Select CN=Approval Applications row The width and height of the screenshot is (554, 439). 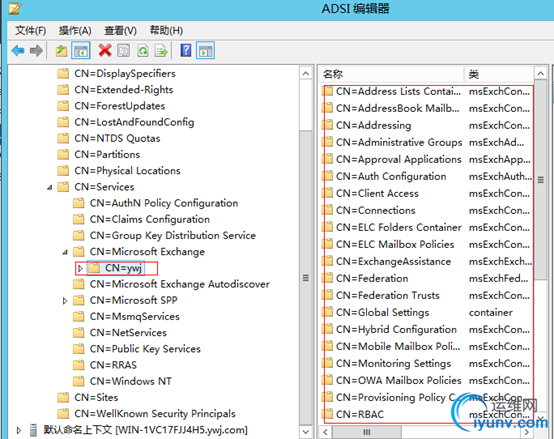pos(427,159)
